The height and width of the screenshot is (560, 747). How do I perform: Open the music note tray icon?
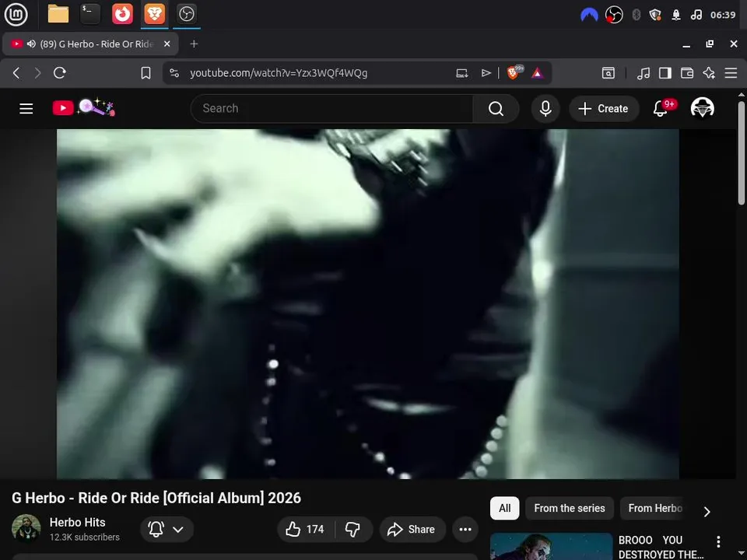click(696, 15)
